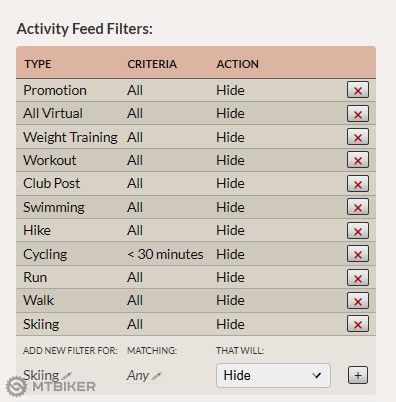The image size is (396, 402).
Task: Delete the Promotion filter row
Action: [x=358, y=90]
